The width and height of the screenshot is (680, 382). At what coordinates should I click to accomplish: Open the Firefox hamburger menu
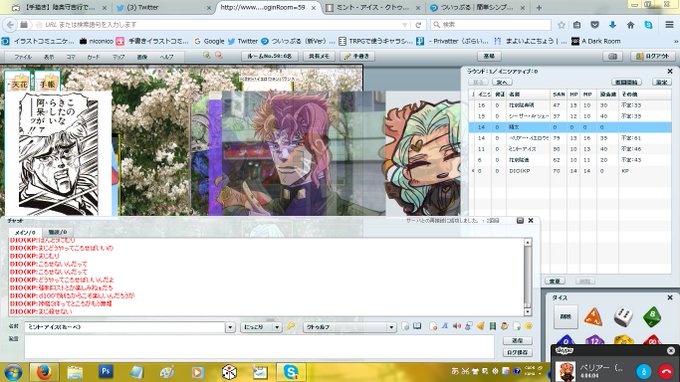669,25
